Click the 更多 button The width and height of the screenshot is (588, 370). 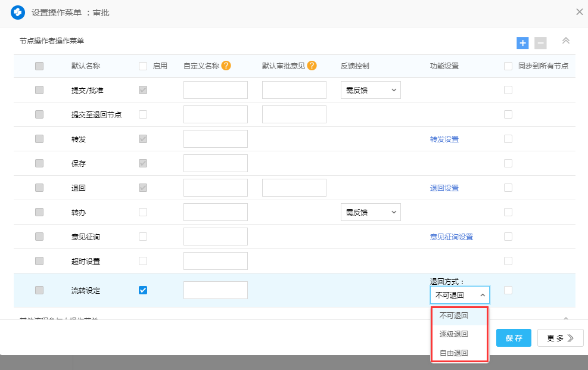point(560,338)
